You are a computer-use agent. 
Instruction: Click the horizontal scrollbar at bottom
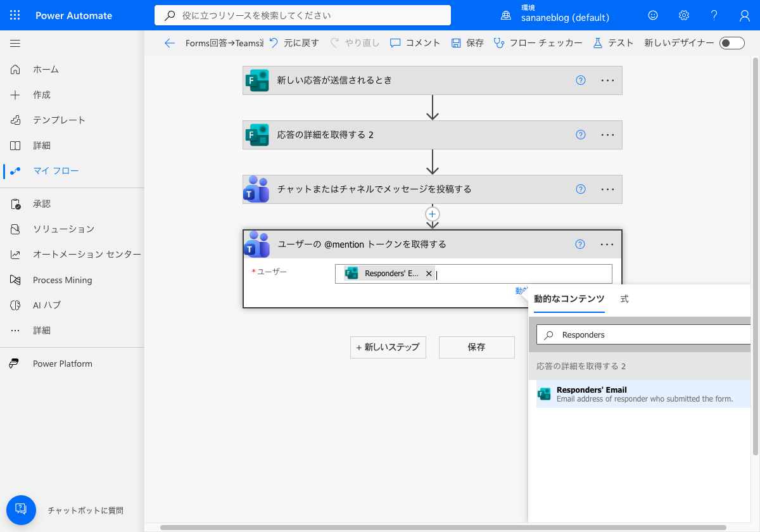[443, 528]
